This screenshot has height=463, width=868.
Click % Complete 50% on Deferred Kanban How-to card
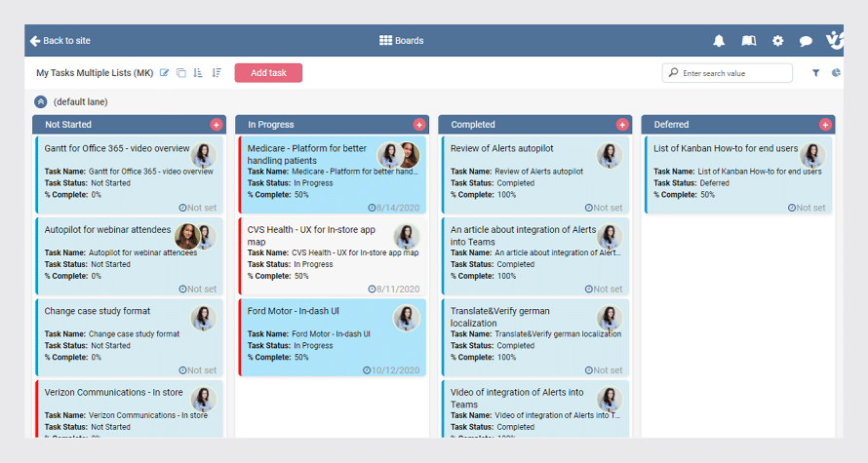click(x=684, y=195)
